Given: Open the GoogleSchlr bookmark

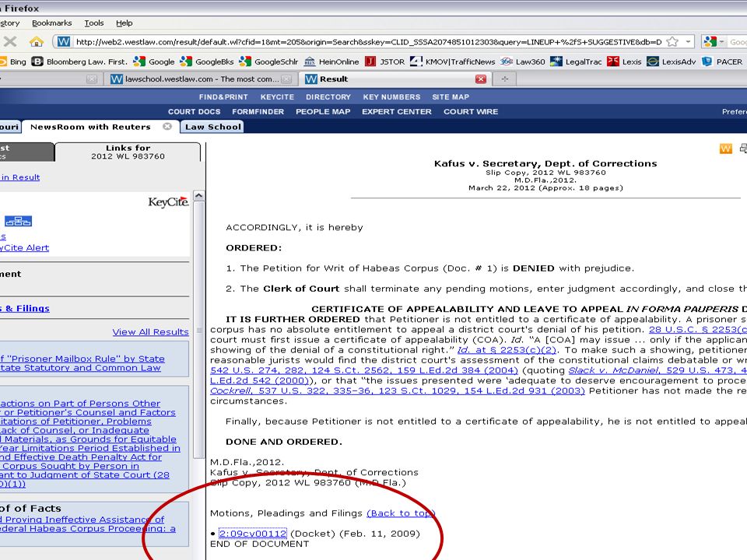Looking at the screenshot, I should coord(269,61).
